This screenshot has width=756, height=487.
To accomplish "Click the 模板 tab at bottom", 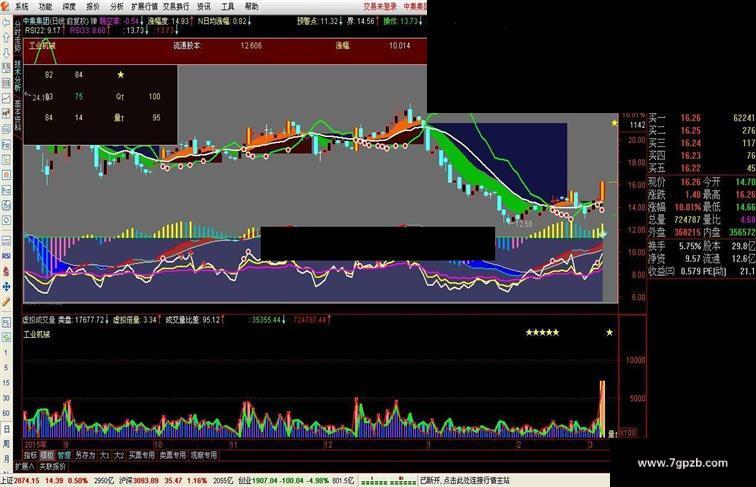I will point(47,455).
